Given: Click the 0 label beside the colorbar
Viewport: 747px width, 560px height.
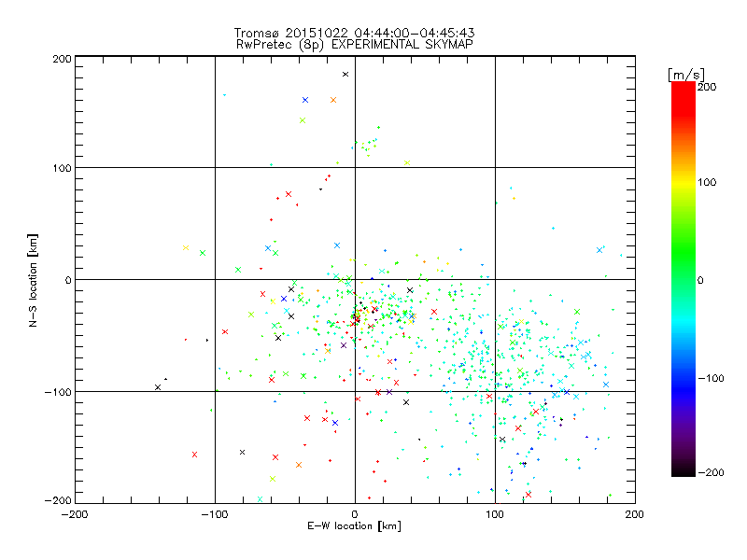Looking at the screenshot, I should [700, 280].
